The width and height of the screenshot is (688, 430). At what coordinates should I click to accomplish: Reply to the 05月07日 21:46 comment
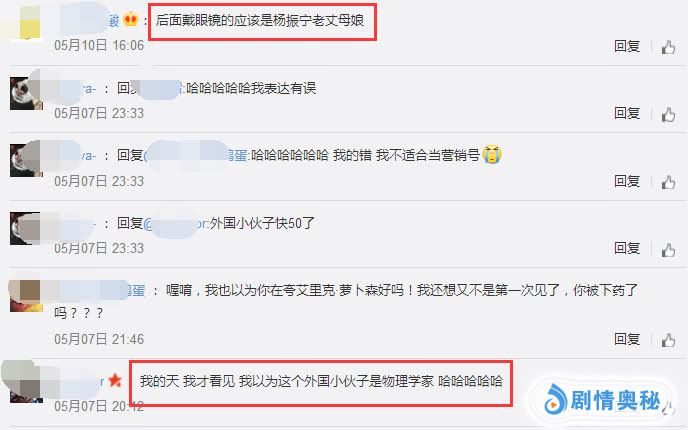pyautogui.click(x=627, y=339)
